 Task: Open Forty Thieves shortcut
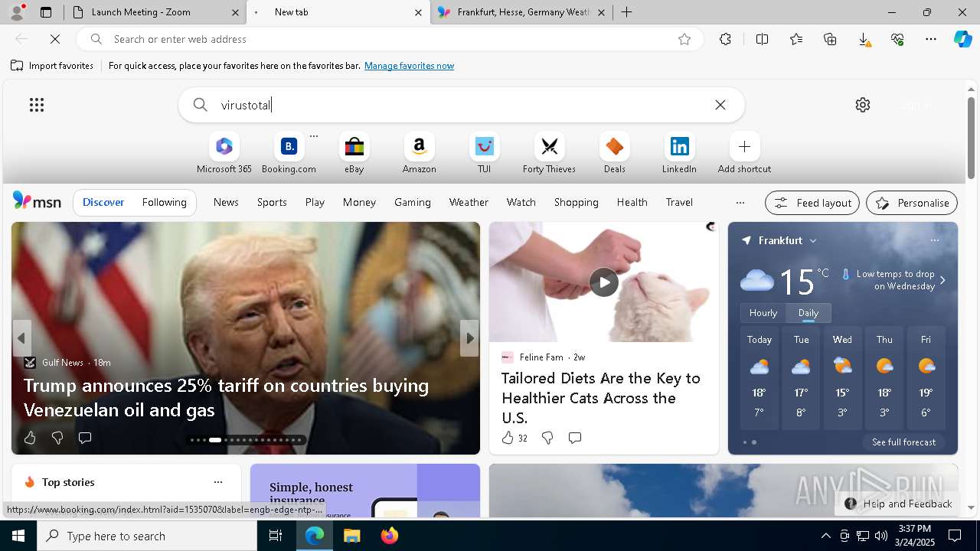(549, 153)
